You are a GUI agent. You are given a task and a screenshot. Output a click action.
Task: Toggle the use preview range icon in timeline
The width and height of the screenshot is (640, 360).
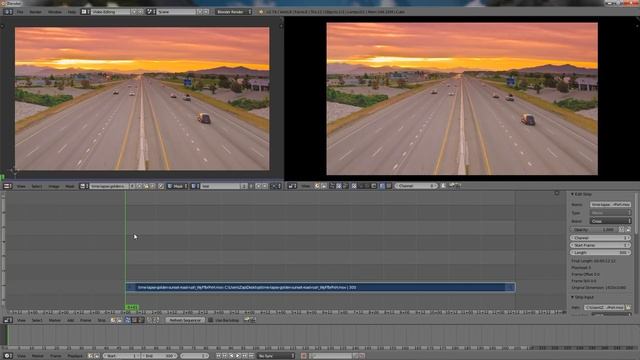click(91, 356)
